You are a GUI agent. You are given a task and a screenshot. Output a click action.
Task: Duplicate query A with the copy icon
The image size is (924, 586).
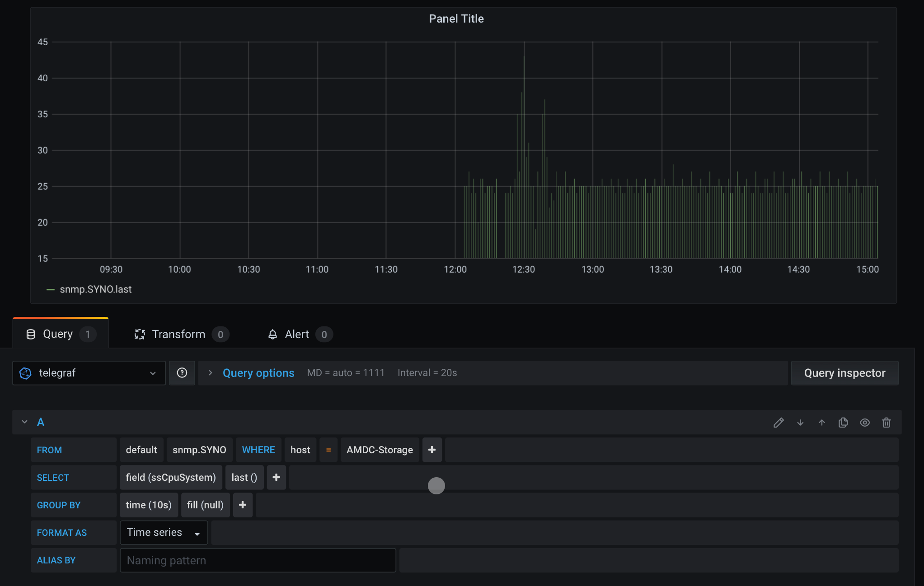pyautogui.click(x=843, y=423)
